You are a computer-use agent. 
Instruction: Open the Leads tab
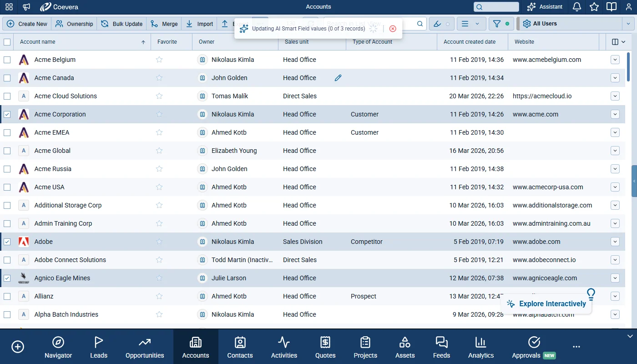point(99,347)
